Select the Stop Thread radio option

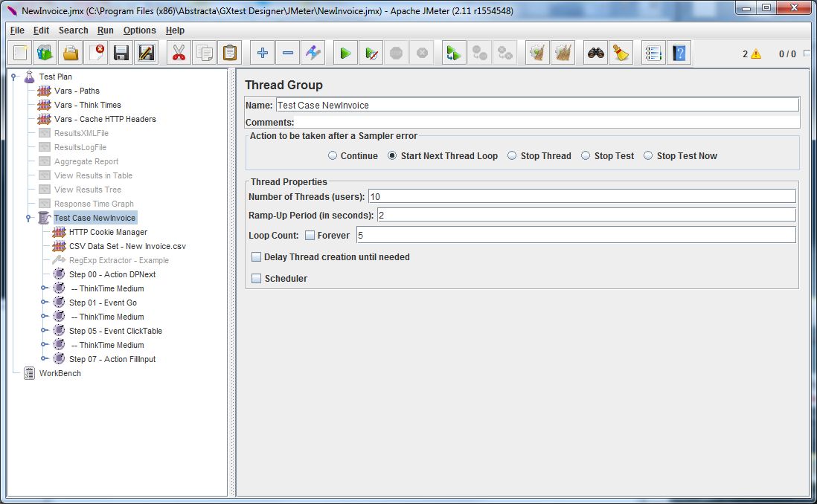pos(513,156)
